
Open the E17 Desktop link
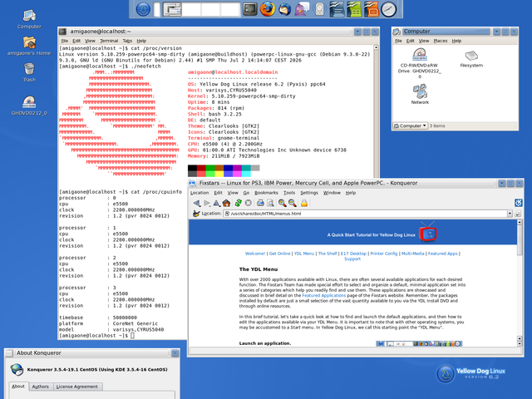pyautogui.click(x=353, y=254)
